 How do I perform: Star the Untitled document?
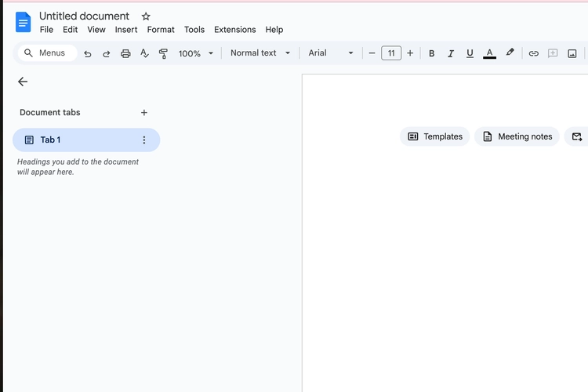146,16
